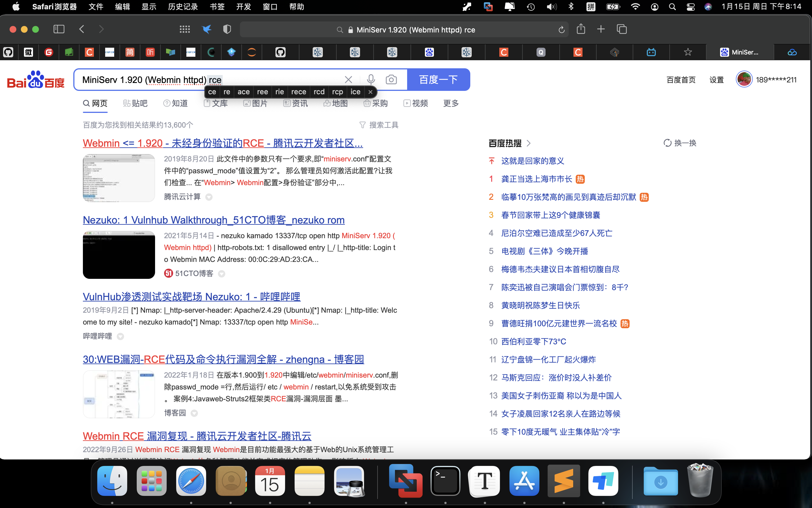The width and height of the screenshot is (812, 508).
Task: Expand the dropdown beside 腾讯云计算
Action: coord(209,197)
